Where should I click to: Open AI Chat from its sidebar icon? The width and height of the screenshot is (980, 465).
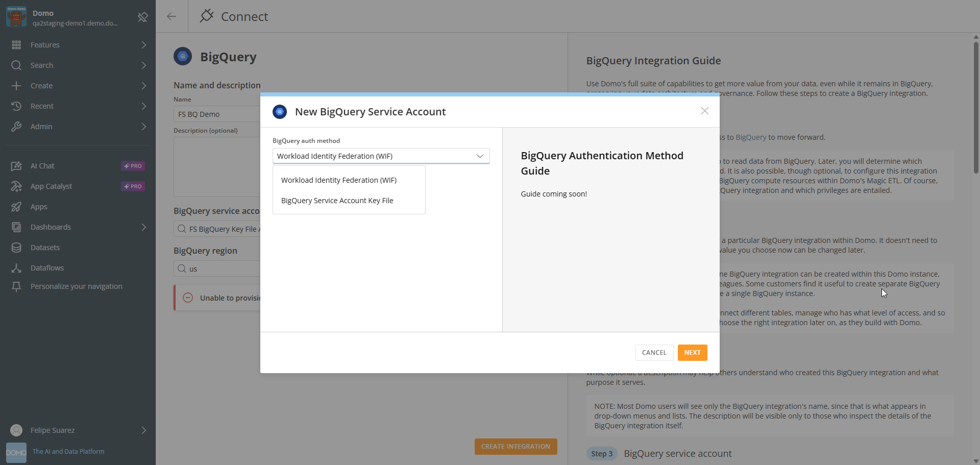[16, 166]
